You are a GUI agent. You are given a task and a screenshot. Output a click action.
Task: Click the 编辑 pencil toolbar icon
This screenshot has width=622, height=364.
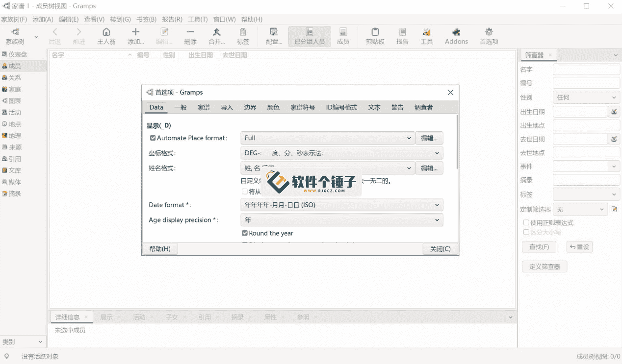[164, 36]
